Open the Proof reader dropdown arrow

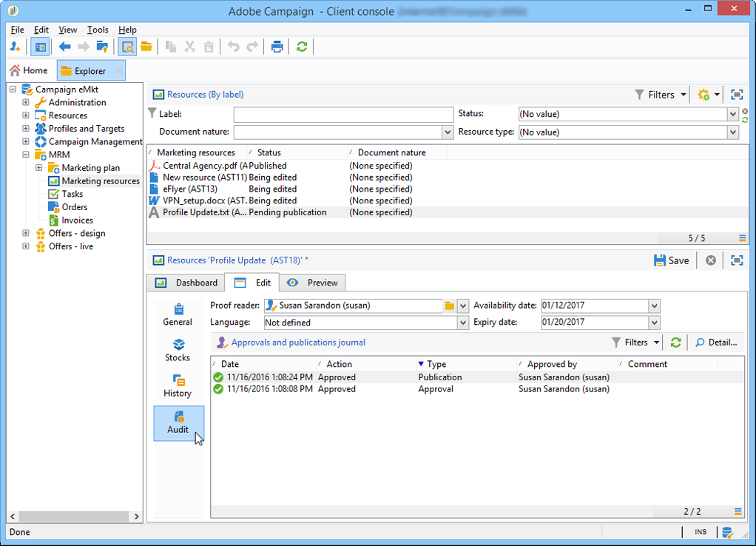click(463, 306)
